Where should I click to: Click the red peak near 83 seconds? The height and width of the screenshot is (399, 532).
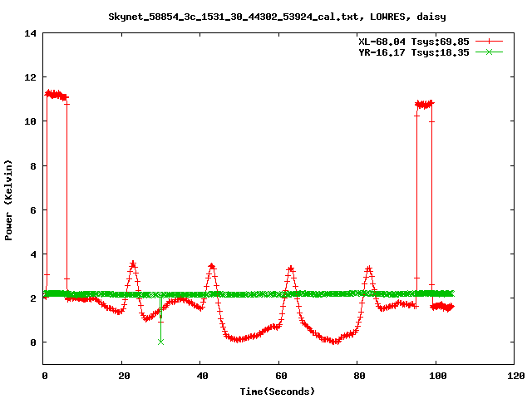coord(369,269)
